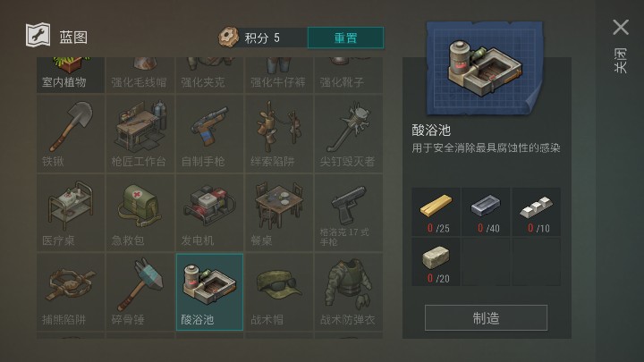Select the 枪匠工作台 gunsmith bench blueprint

click(140, 134)
